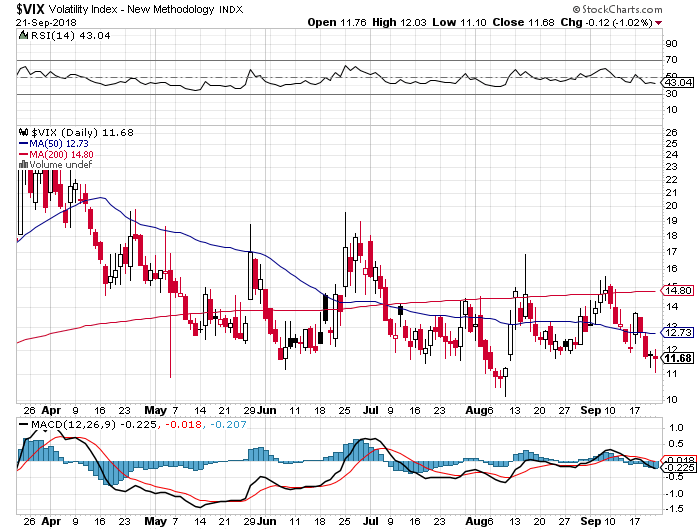Viewport: 700px width, 530px height.
Task: Click the volume bars icon beside Volume undef
Action: click(23, 164)
